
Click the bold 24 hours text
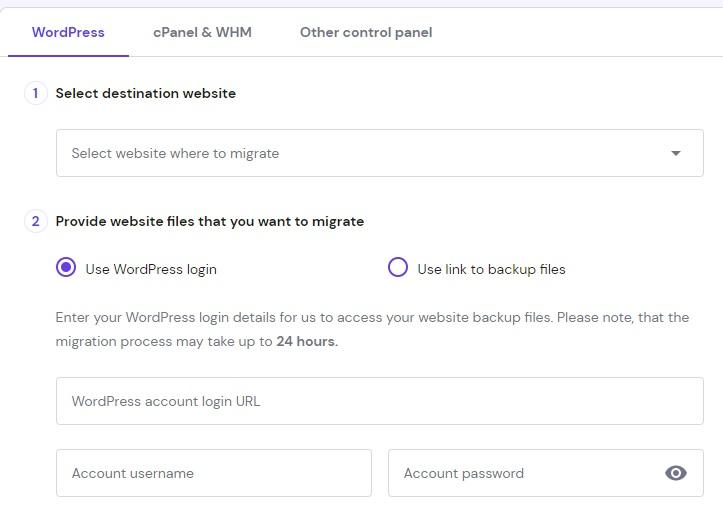pos(307,341)
